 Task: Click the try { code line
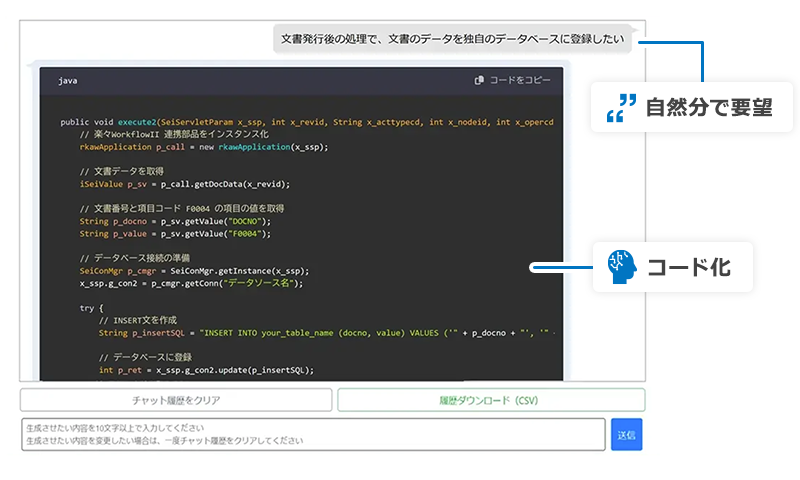pos(91,308)
